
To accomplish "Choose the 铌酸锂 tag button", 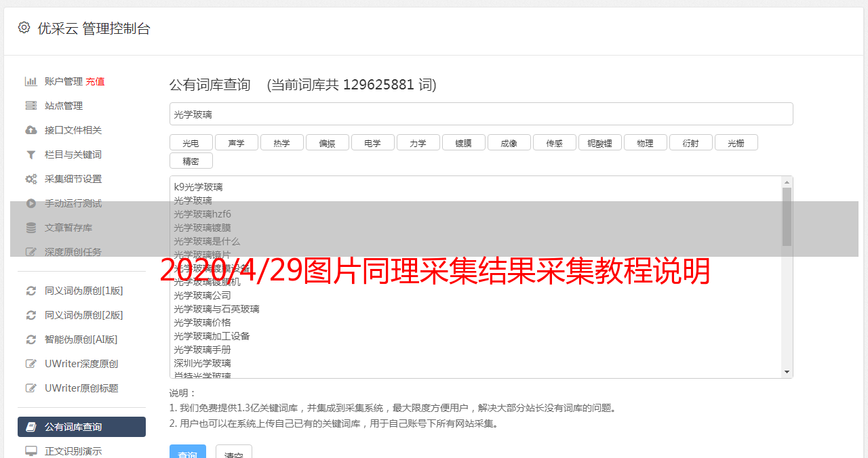I will click(x=600, y=142).
